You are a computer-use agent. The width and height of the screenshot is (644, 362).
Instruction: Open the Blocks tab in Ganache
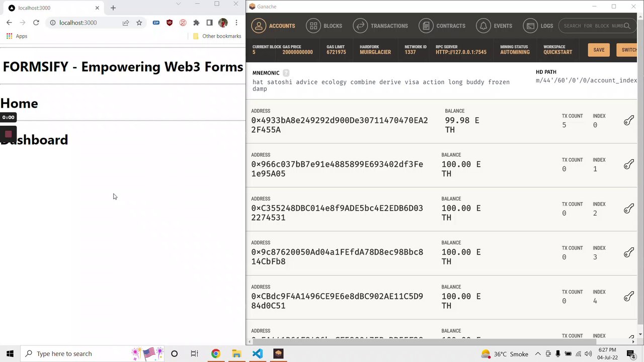click(x=324, y=26)
